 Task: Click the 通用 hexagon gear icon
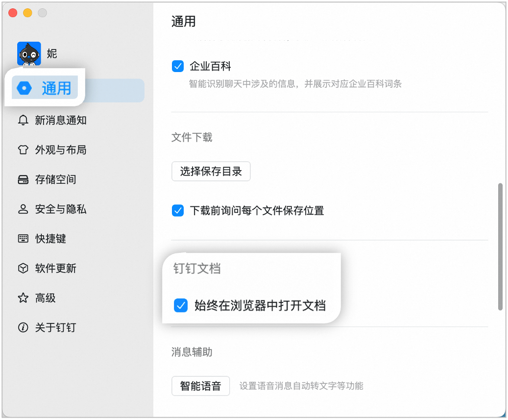click(x=24, y=88)
